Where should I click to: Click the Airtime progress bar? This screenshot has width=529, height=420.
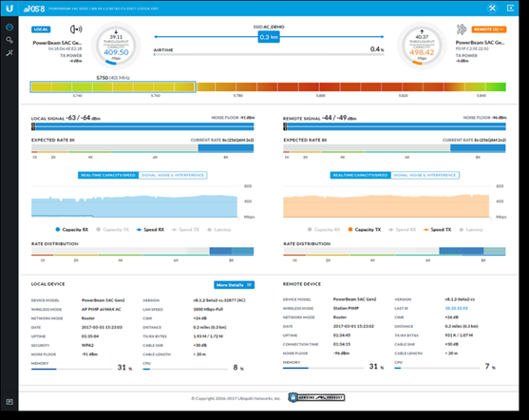point(269,54)
